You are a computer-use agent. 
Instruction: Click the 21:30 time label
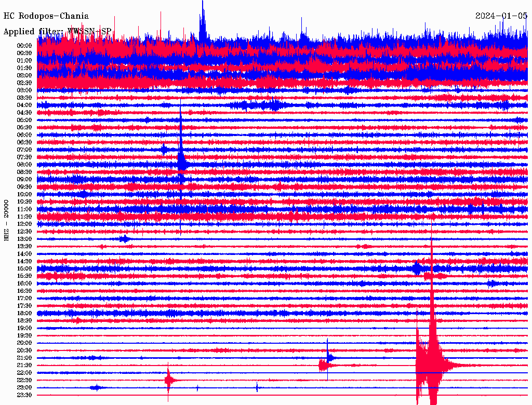click(x=24, y=366)
